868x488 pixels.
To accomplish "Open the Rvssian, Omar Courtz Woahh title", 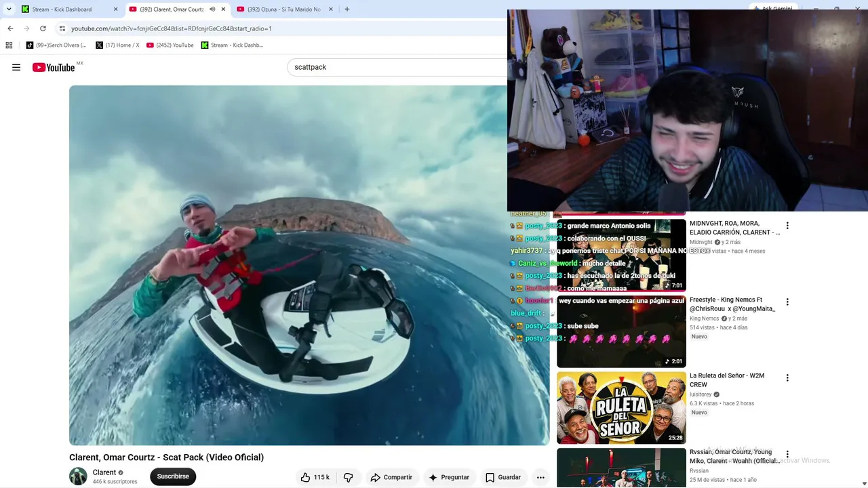I will [x=734, y=457].
